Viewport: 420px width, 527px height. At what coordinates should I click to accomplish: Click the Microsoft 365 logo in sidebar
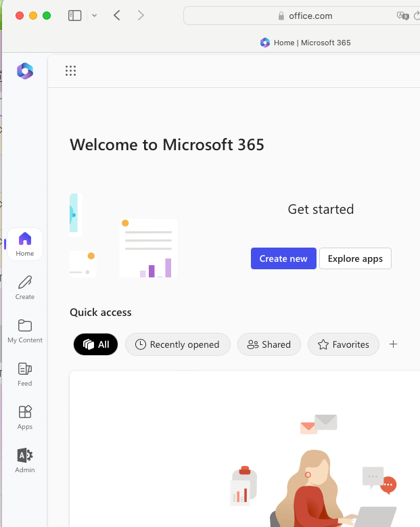click(x=25, y=71)
